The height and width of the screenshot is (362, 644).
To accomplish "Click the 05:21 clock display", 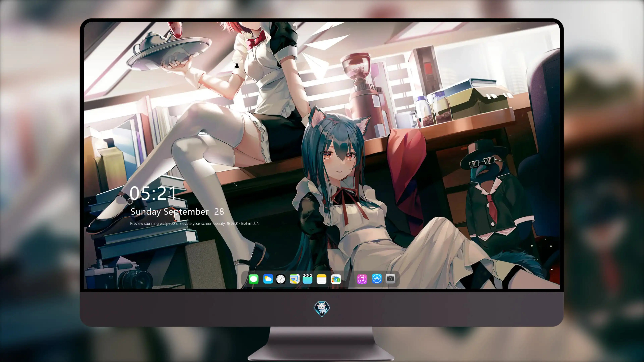I will tap(153, 193).
